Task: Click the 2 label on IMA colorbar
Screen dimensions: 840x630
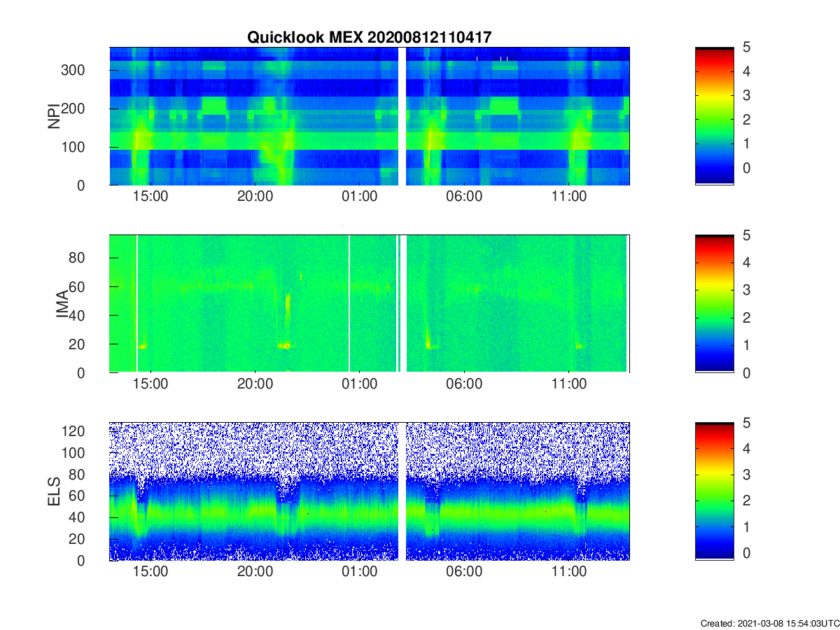Action: pos(746,318)
